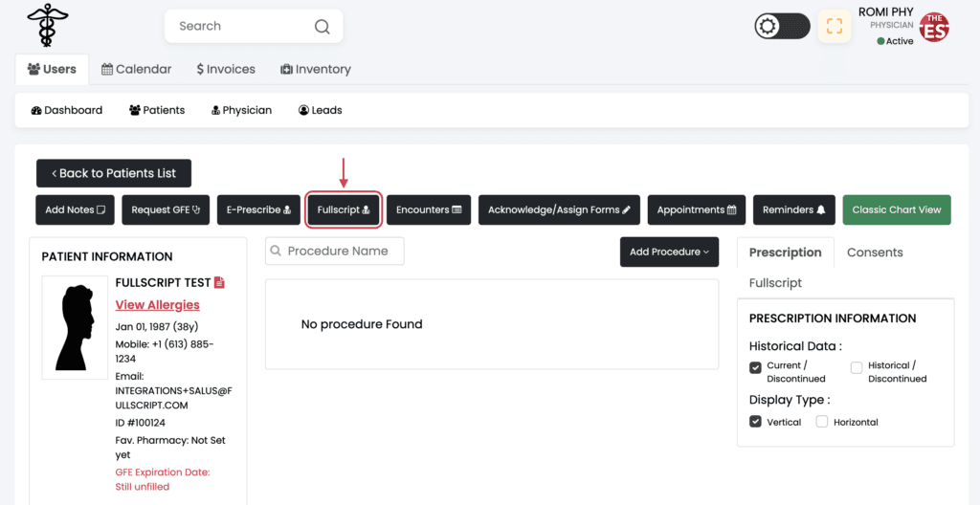Image resolution: width=980 pixels, height=505 pixels.
Task: Toggle the Vertical display checkbox
Action: 755,421
